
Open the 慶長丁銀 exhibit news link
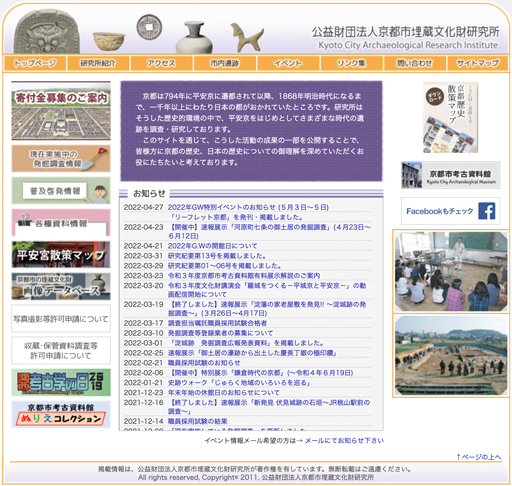point(252,353)
